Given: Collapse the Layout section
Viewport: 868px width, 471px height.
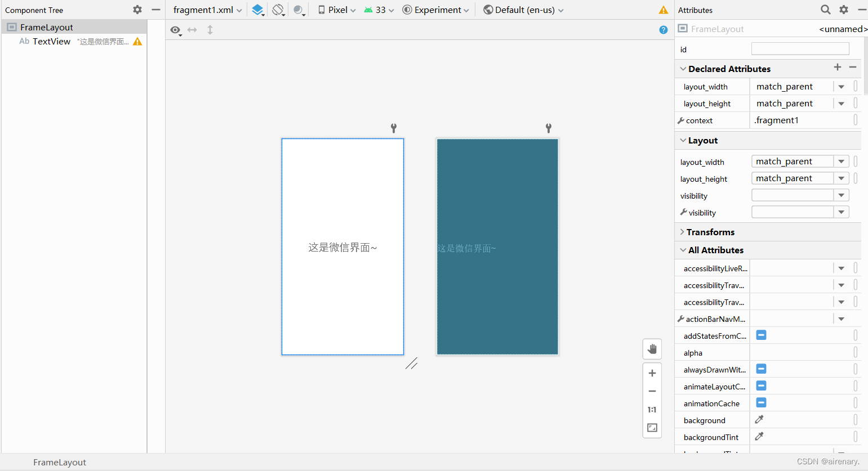Looking at the screenshot, I should click(683, 140).
